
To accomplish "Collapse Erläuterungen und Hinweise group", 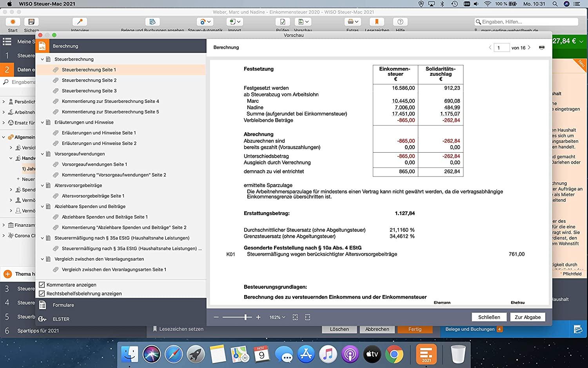I will pos(42,122).
